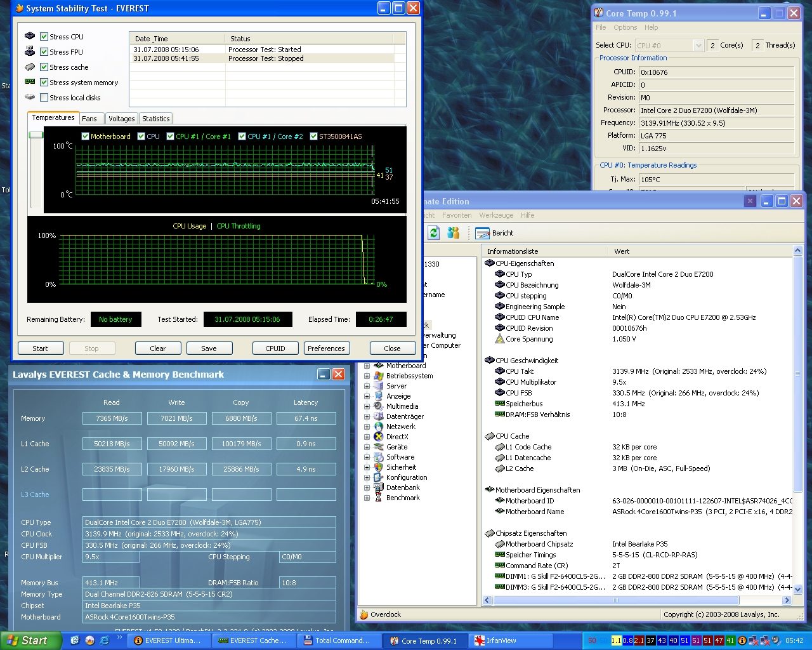Click the Sicherheit shield icon

[379, 467]
